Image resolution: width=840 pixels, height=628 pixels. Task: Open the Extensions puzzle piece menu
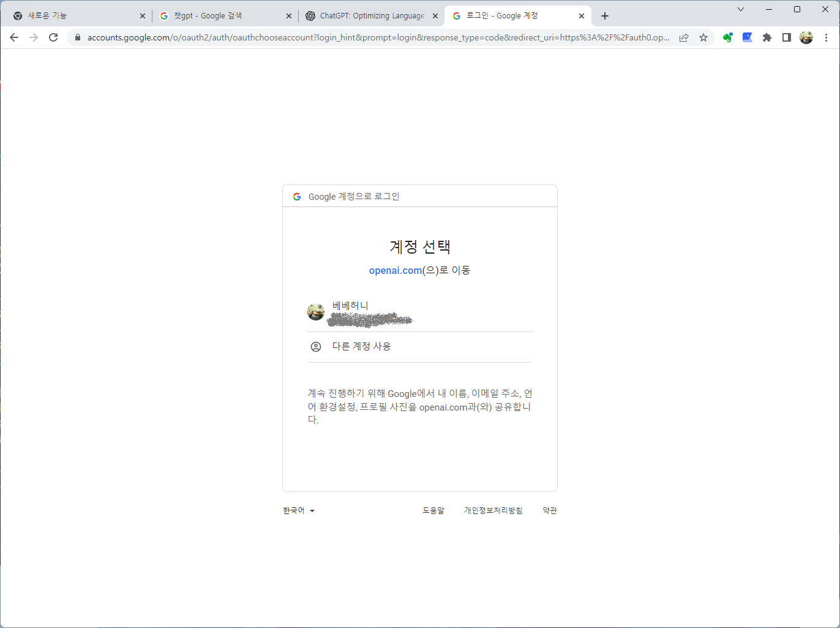[x=767, y=37]
